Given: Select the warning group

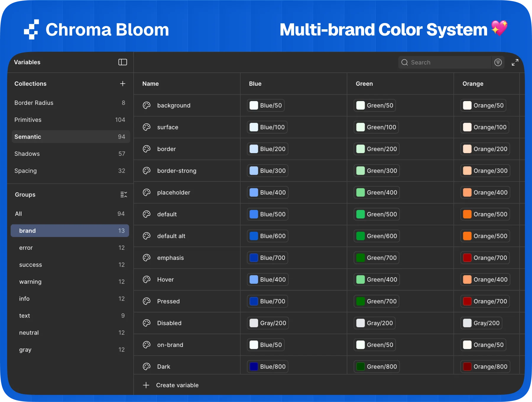Looking at the screenshot, I should click(70, 282).
